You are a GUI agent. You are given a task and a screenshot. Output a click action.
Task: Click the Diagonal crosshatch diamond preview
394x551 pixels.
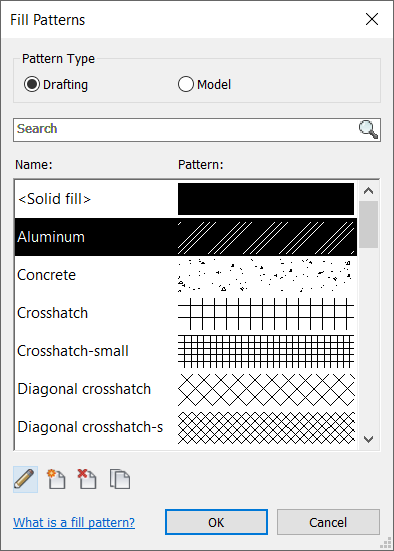coord(266,389)
